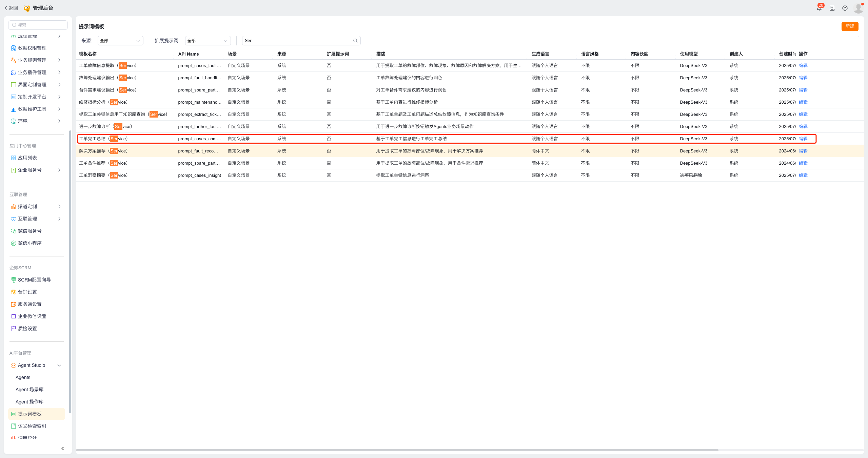Click the search magnifier icon in filter box
Viewport: 868px width, 458px height.
(x=355, y=41)
